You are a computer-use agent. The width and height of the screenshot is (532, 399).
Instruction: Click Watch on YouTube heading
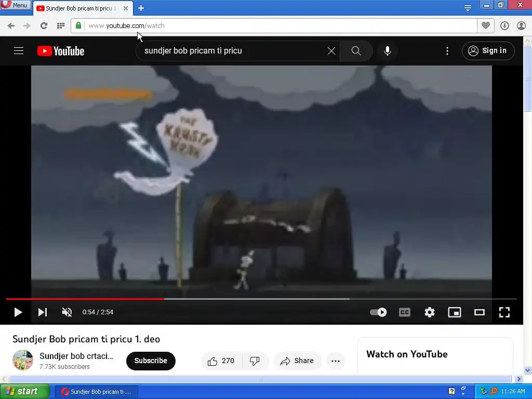(407, 354)
